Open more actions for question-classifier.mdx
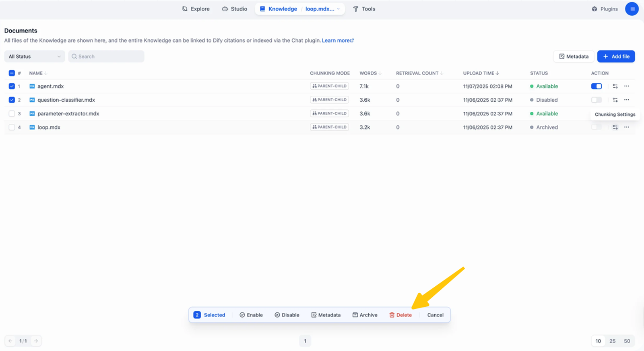Image resolution: width=644 pixels, height=351 pixels. pos(627,100)
